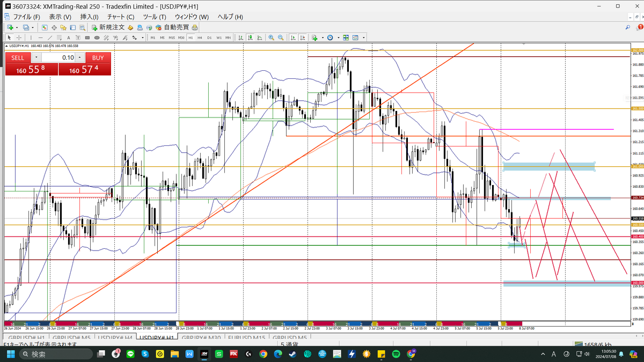Open the MetaEditor icon after 新規注文

point(130,27)
